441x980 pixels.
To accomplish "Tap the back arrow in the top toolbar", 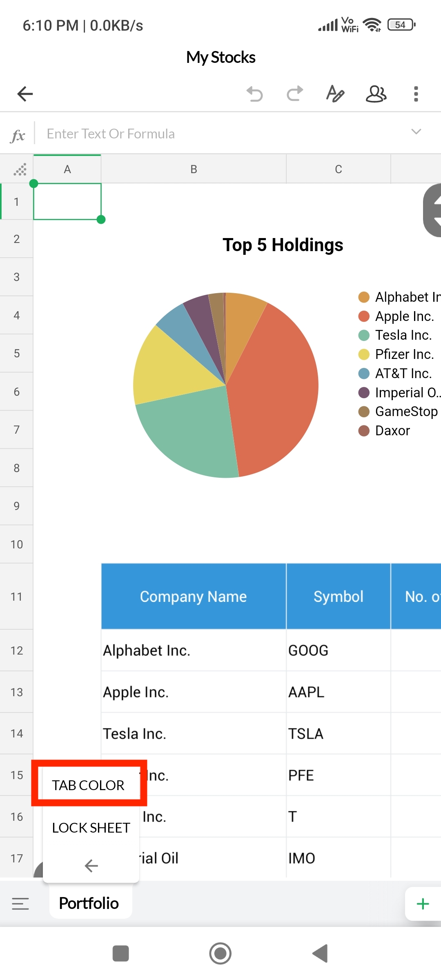I will (x=25, y=94).
